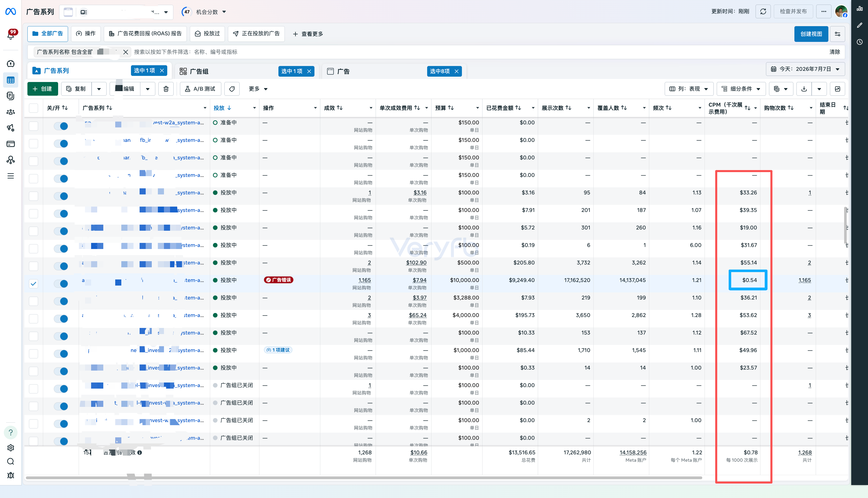Uncheck the selected campaign row checkbox

34,284
